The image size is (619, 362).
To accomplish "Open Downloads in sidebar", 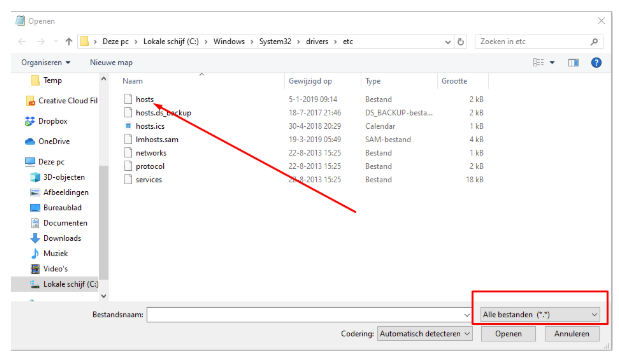I will point(56,238).
